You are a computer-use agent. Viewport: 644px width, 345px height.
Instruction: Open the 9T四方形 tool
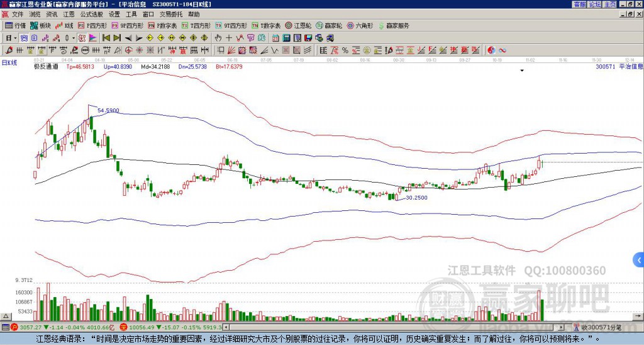tap(231, 25)
